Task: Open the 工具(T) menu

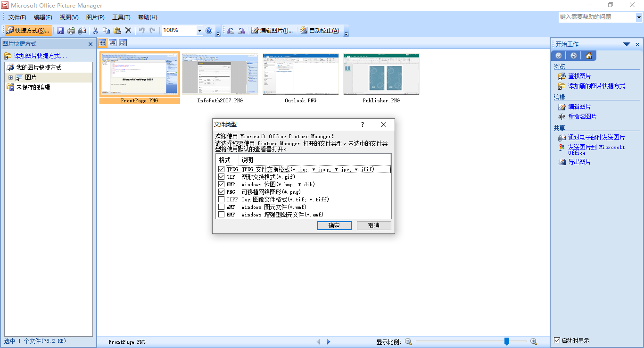Action: tap(121, 17)
